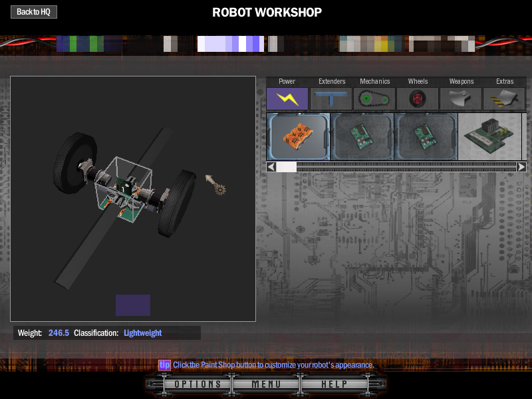Click the left arrow of parts scrollbar
Screen dimensions: 532x399
tap(271, 167)
